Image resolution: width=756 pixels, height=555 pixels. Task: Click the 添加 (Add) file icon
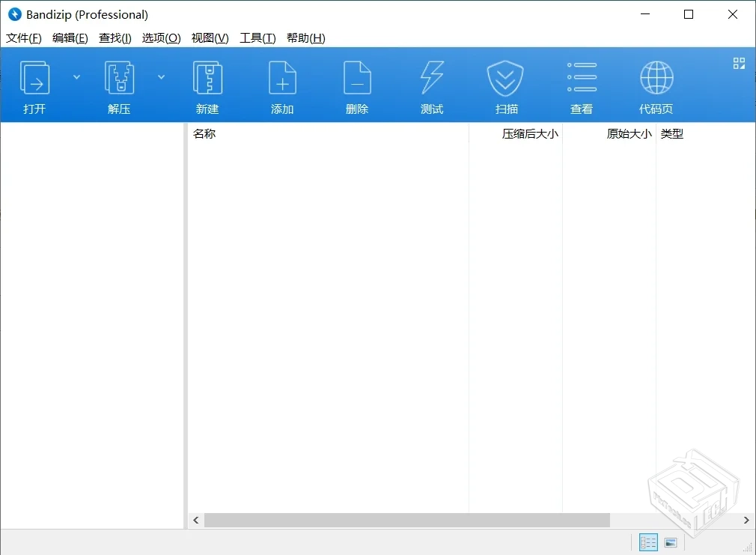point(282,79)
